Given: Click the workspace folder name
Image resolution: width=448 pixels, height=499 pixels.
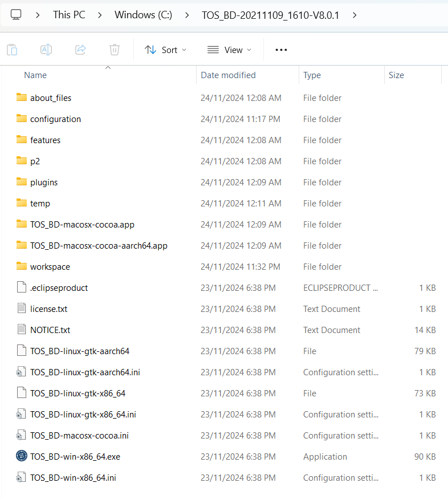Looking at the screenshot, I should coord(50,267).
